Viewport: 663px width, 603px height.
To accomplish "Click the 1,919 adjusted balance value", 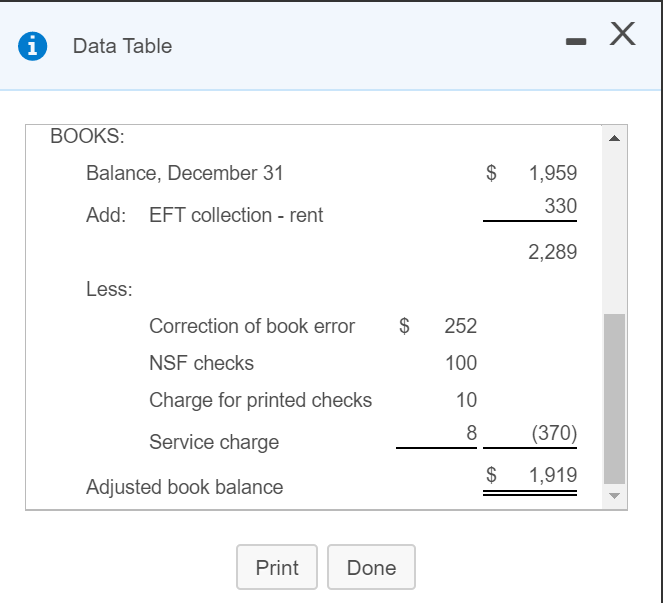I will click(x=553, y=474).
